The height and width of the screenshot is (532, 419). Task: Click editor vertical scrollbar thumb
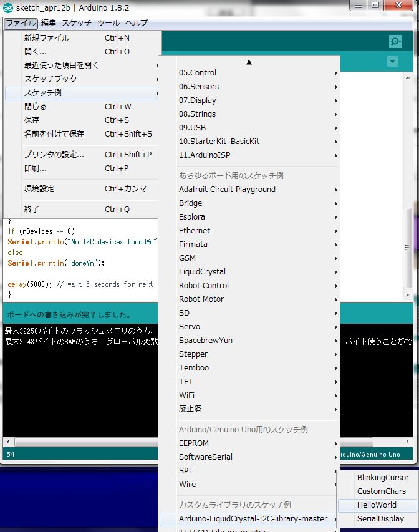407,248
